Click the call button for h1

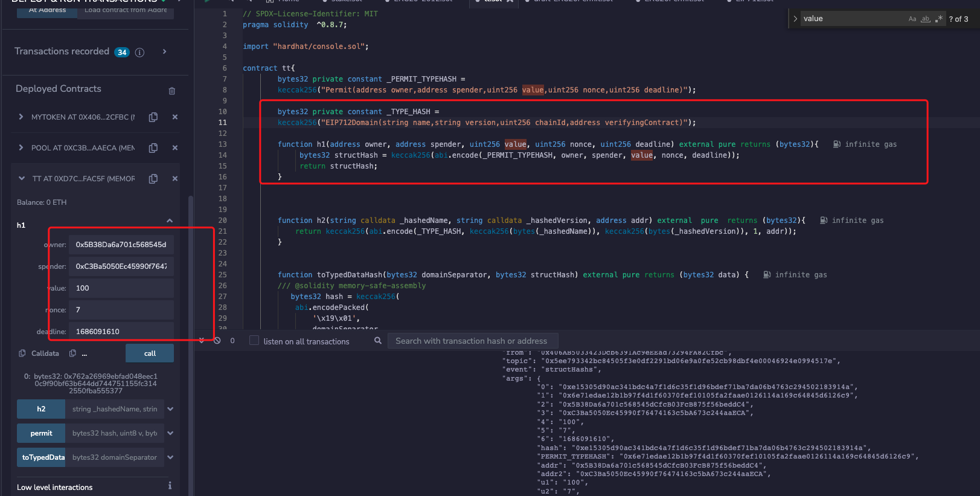tap(150, 353)
